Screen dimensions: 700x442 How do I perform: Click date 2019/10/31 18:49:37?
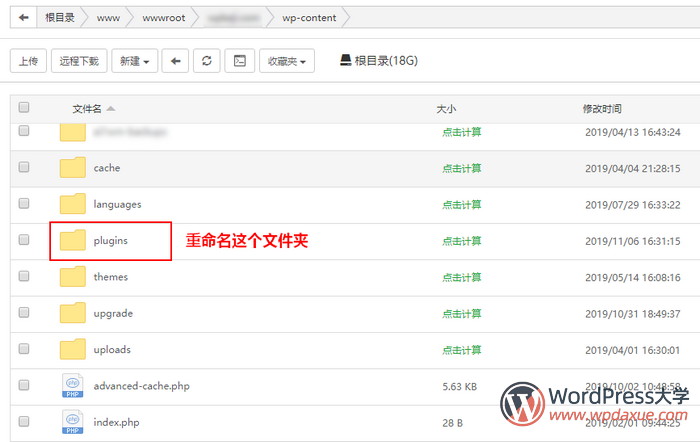(633, 314)
